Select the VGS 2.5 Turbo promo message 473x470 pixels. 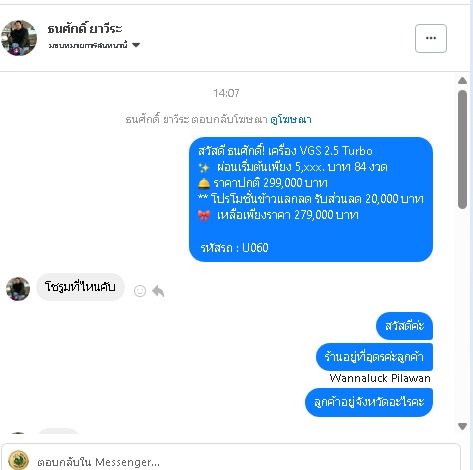[311, 199]
